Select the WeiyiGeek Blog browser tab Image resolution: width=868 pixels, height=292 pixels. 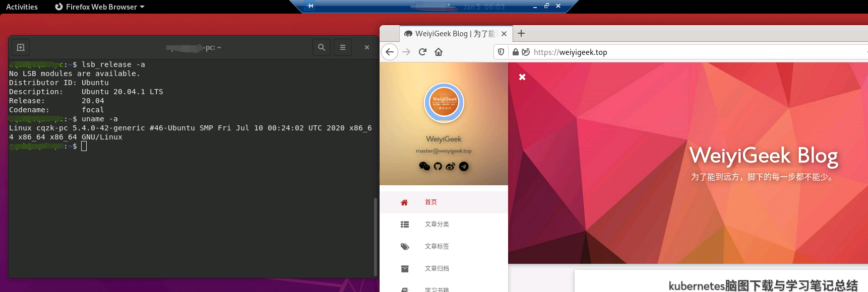coord(456,34)
